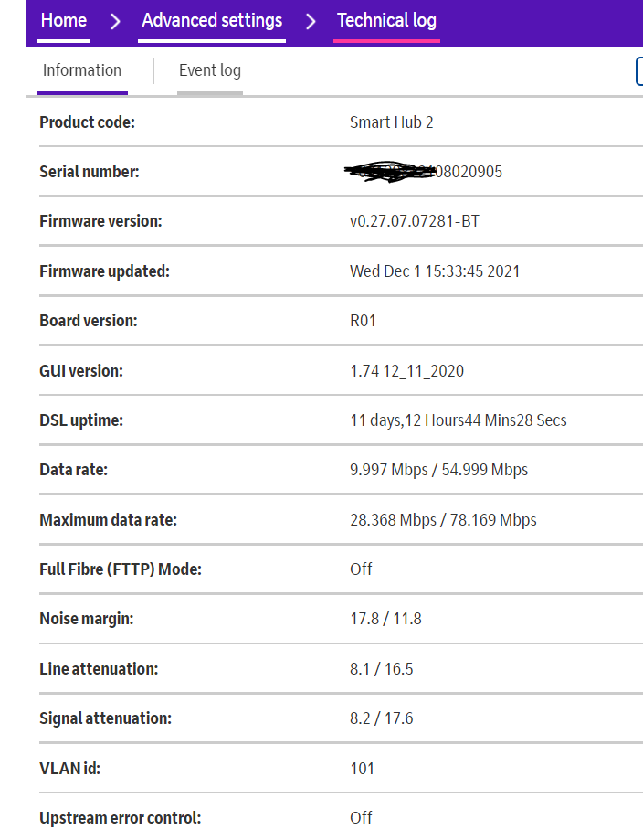643x840 pixels.
Task: Click the Full Fibre (FTTP) Mode Off value
Action: click(x=361, y=569)
